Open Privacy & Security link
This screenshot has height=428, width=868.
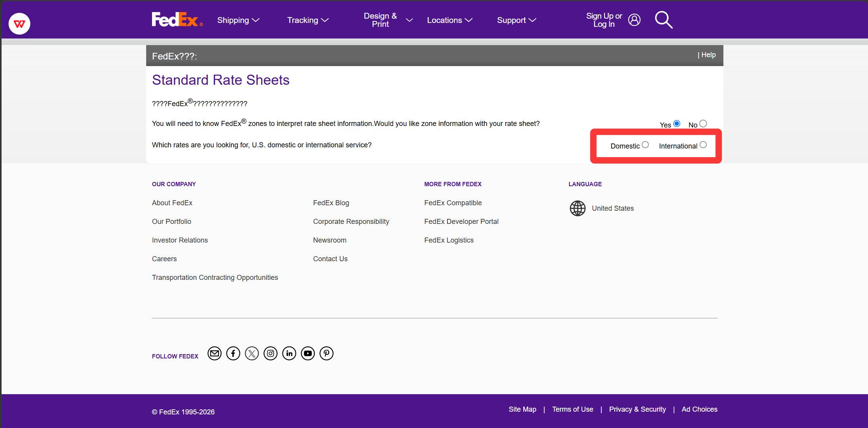tap(637, 409)
